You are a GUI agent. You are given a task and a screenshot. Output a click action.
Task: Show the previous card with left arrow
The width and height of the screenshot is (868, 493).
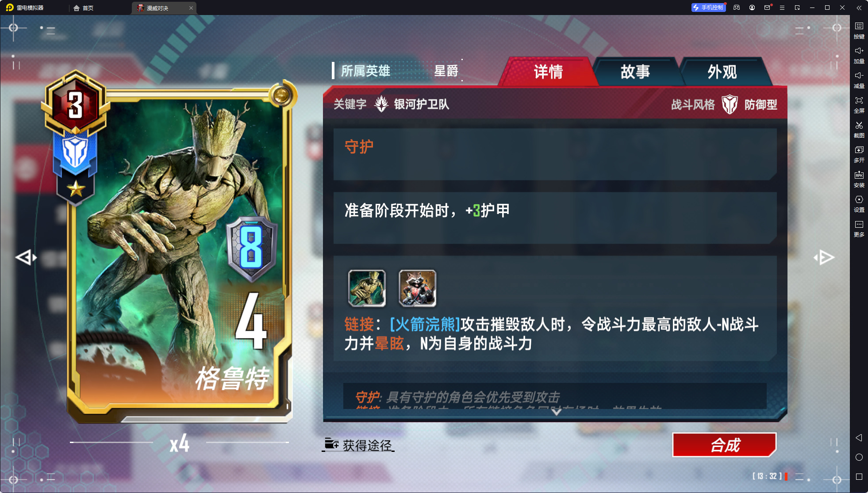(x=26, y=257)
